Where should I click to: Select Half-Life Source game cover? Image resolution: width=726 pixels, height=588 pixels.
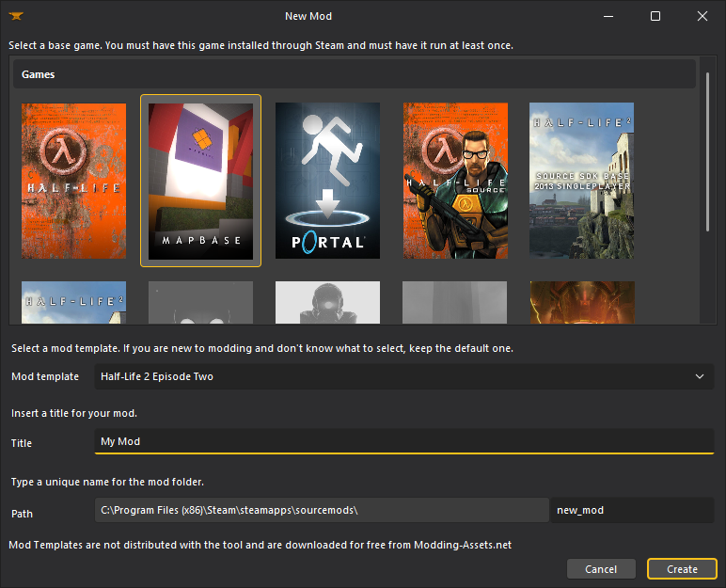(455, 181)
